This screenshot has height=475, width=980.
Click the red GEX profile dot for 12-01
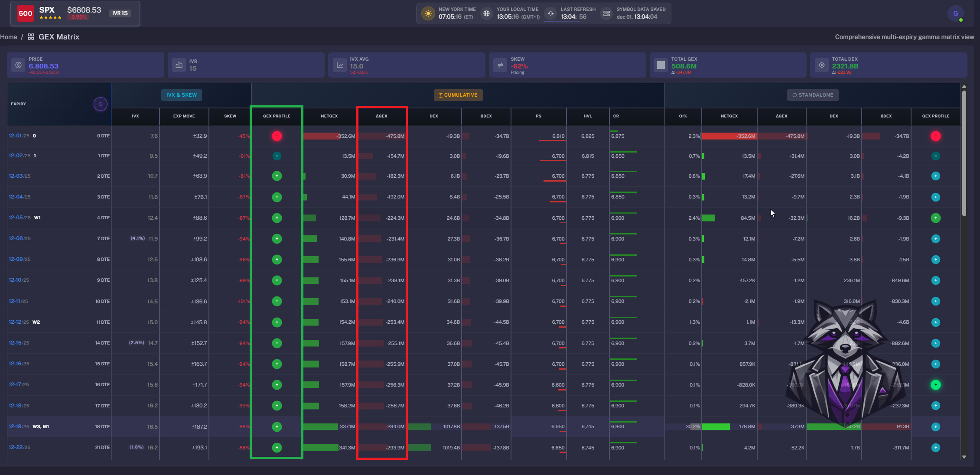point(277,136)
